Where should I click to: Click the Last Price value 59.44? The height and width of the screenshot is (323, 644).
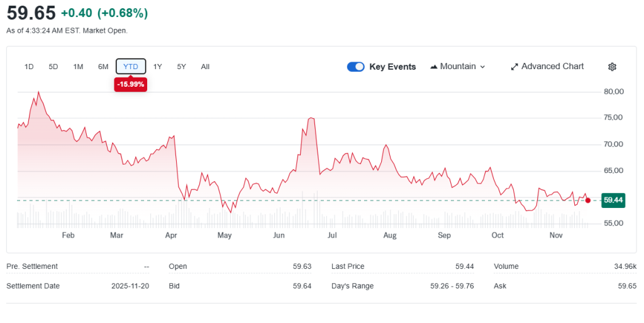coord(465,266)
